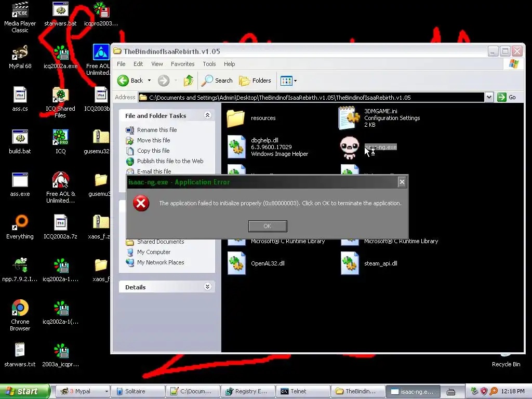Viewport: 532px width, 399px height.
Task: Click the address bar path field
Action: (311, 98)
